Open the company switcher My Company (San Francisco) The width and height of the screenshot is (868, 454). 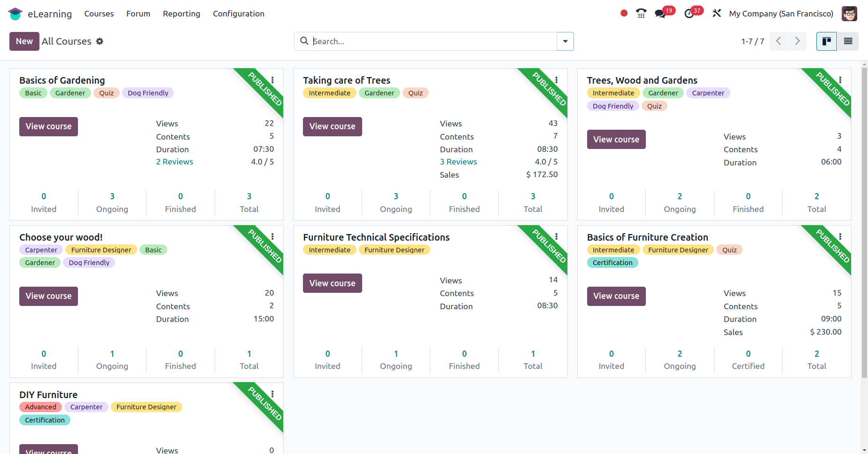pos(781,14)
